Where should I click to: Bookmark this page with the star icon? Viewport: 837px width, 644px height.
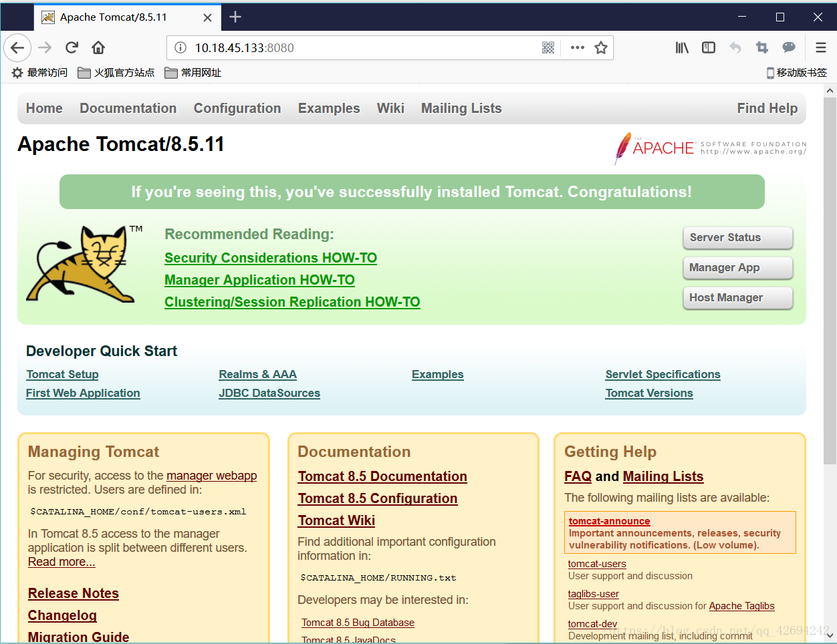pos(600,47)
